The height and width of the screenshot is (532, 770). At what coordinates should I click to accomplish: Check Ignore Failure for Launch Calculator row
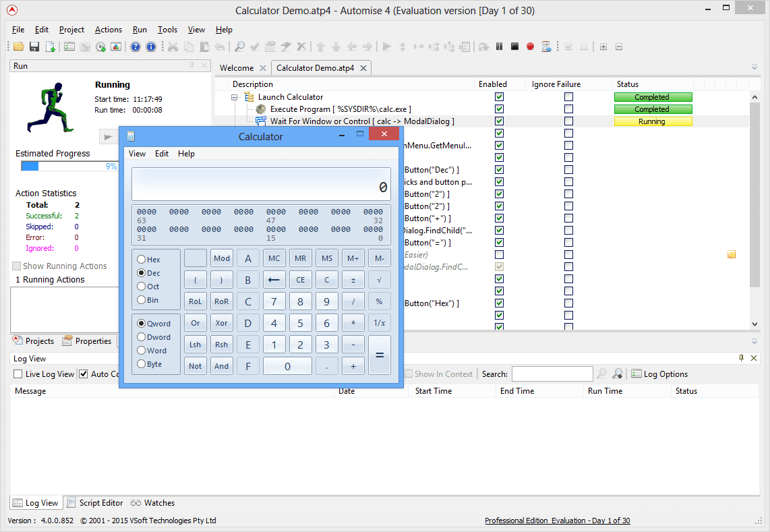[x=568, y=97]
